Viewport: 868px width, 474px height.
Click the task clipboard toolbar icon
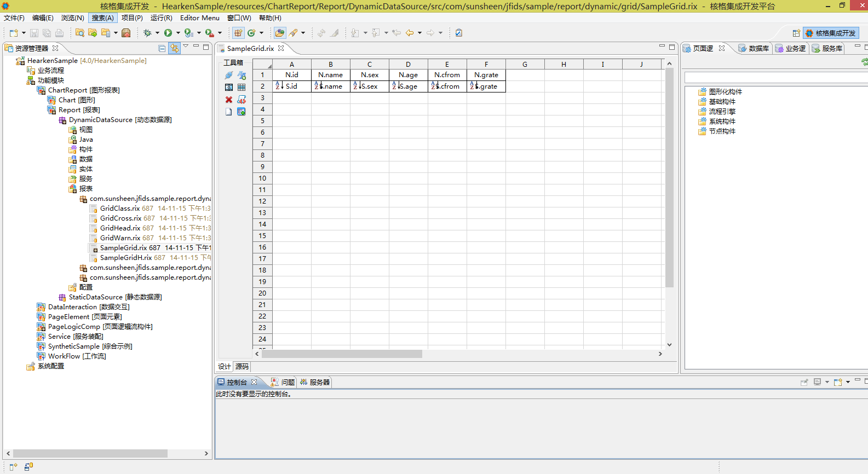point(459,33)
